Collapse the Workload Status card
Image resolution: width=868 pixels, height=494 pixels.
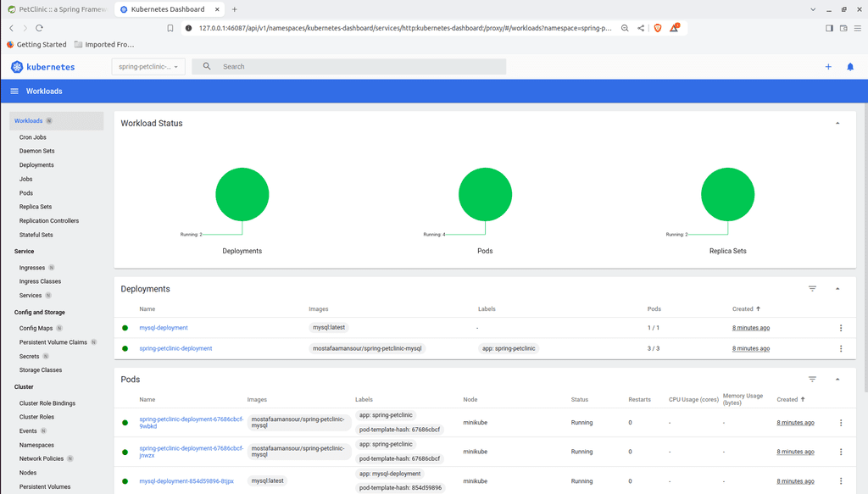(837, 124)
